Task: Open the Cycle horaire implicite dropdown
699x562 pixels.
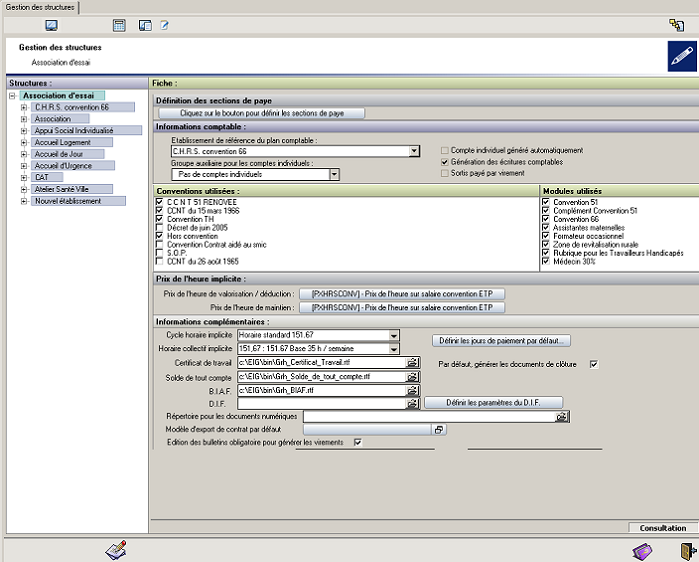Action: tap(394, 335)
